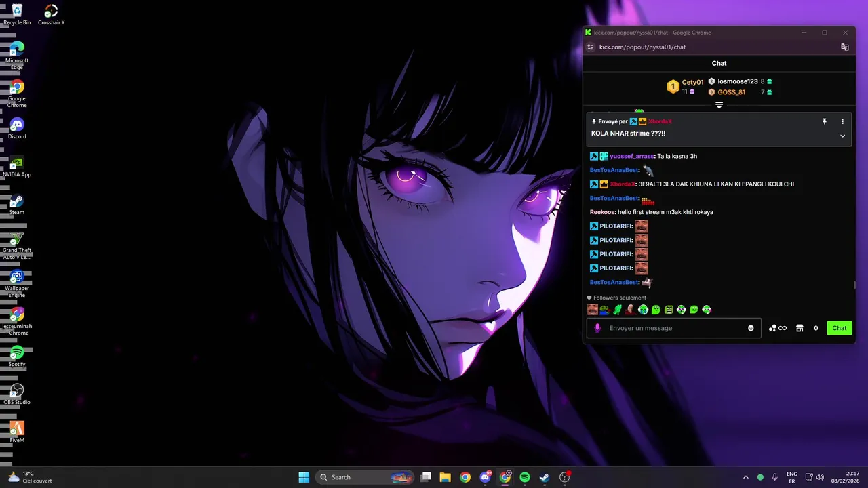The image size is (868, 488).
Task: Open the Kick chat settings gear
Action: pyautogui.click(x=816, y=328)
